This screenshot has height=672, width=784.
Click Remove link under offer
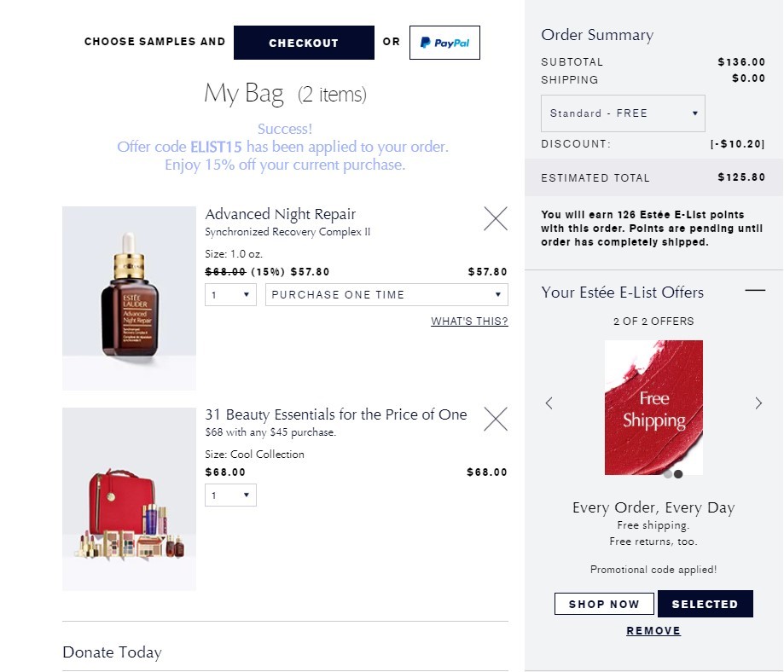click(x=653, y=630)
